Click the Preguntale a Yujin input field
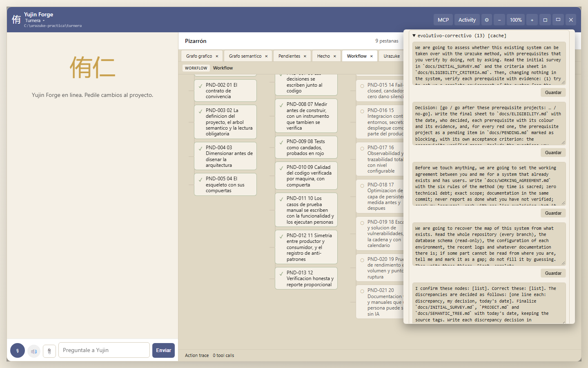 (x=104, y=350)
